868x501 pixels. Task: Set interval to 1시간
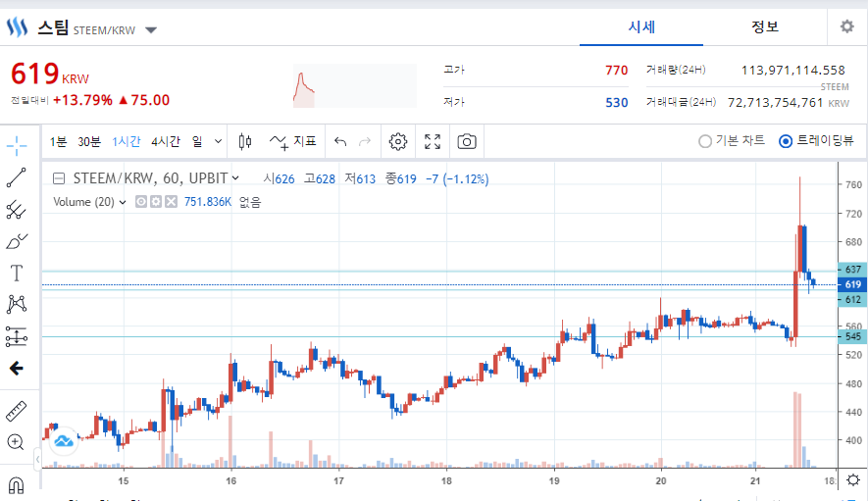click(127, 142)
